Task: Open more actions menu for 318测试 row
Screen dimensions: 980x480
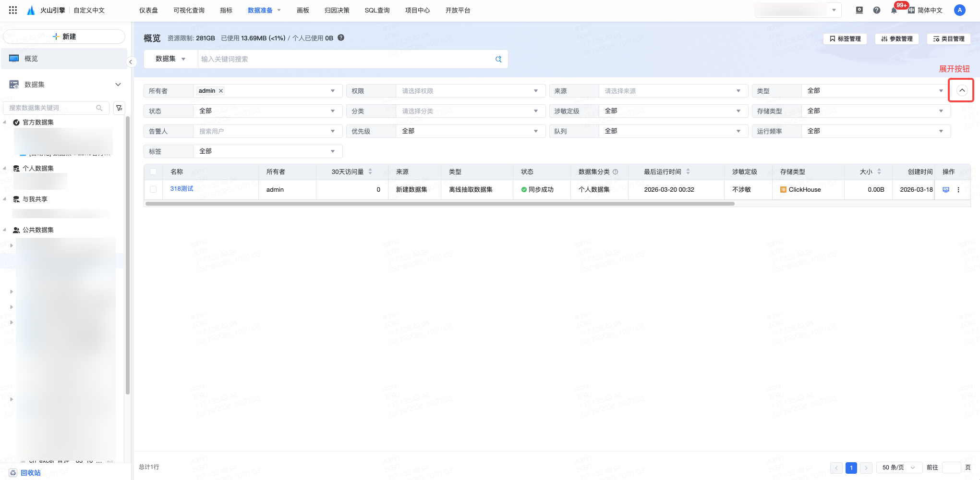Action: pos(958,190)
